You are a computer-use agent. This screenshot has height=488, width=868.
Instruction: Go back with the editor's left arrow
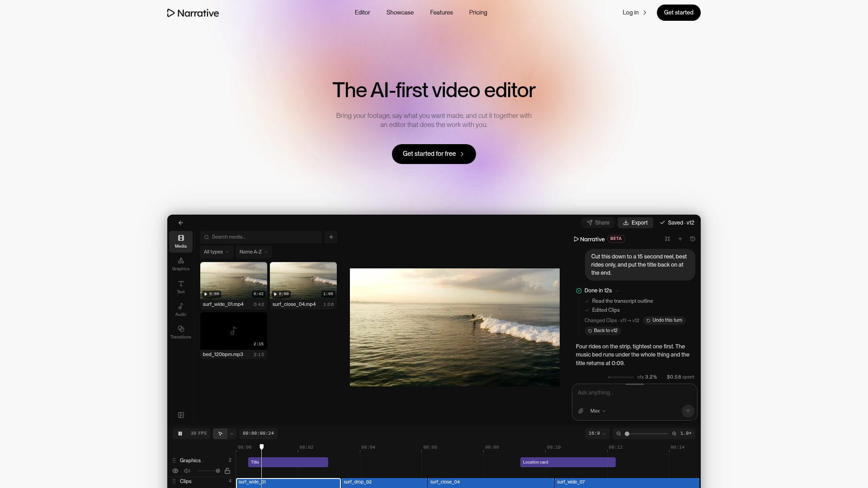coord(181,223)
